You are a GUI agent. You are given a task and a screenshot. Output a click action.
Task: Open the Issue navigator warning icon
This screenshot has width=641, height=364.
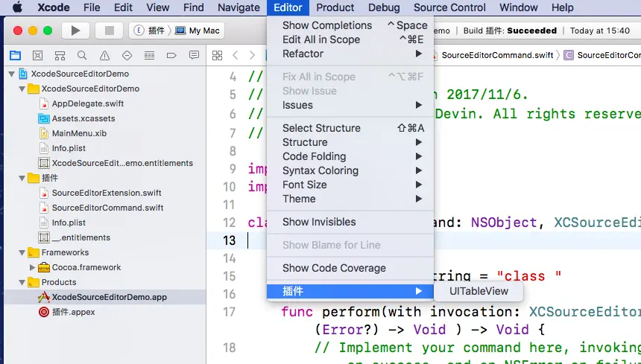click(x=104, y=55)
